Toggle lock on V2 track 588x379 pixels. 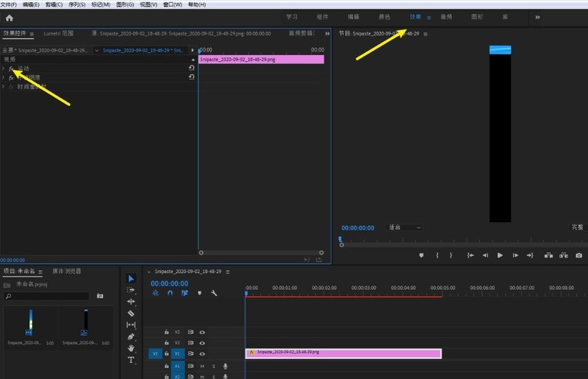(167, 342)
